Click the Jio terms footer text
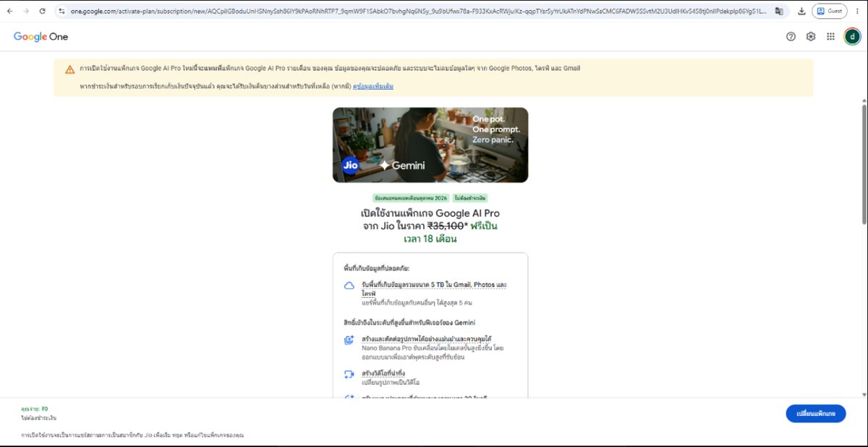 [x=132, y=435]
